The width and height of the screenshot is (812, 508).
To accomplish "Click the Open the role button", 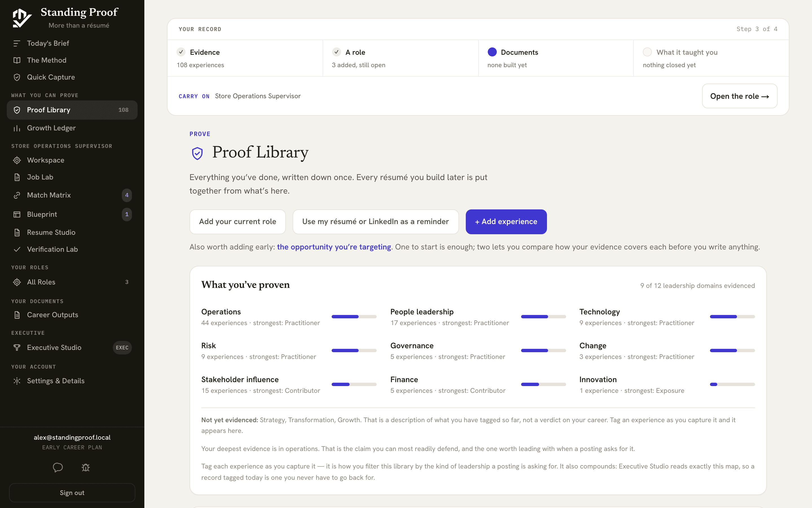I will 740,96.
